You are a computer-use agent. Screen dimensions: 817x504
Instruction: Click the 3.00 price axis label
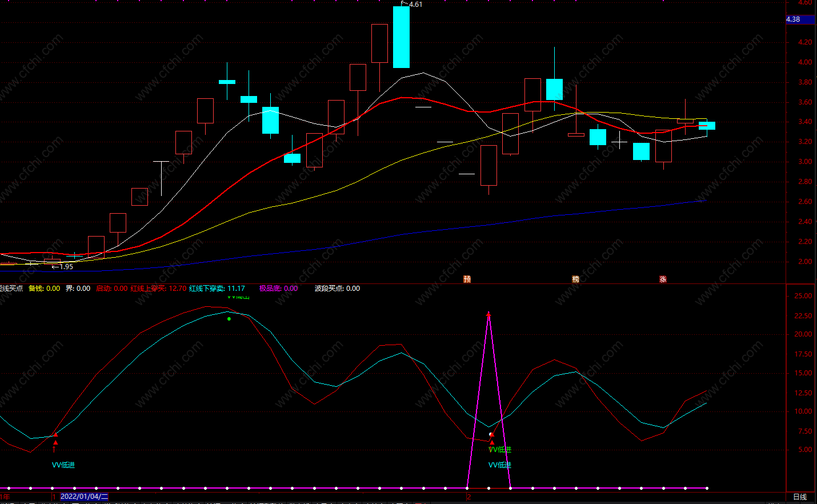click(805, 162)
